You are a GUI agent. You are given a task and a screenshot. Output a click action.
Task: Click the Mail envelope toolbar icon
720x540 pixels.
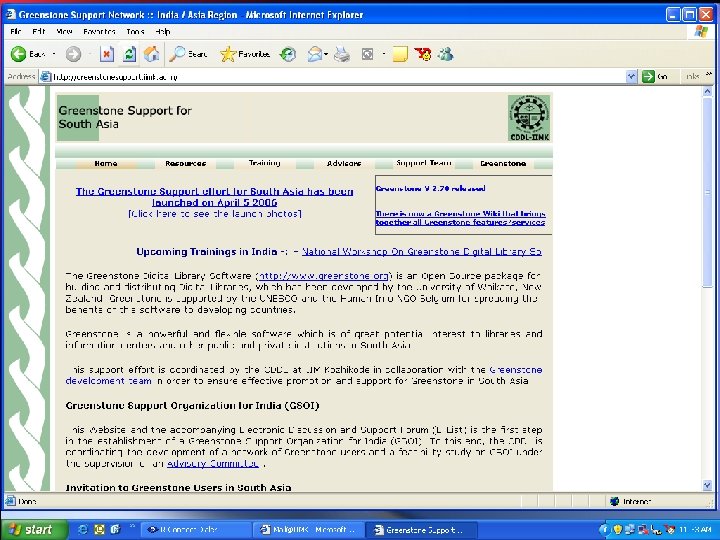pyautogui.click(x=315, y=54)
